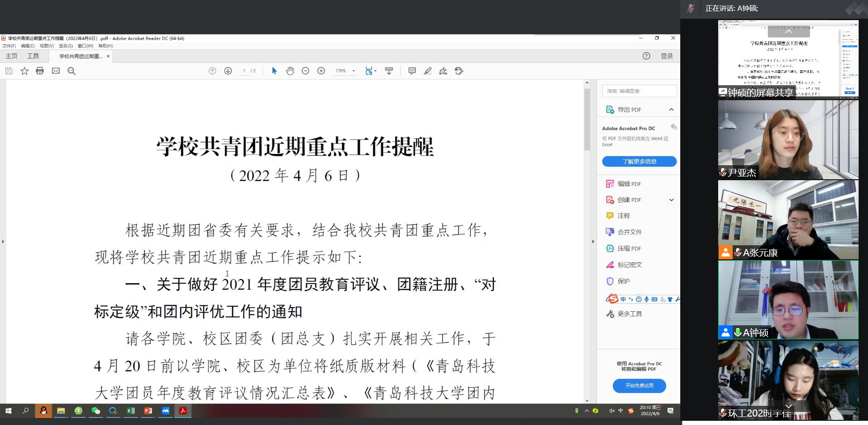Click the 了解更多信息 button
Viewport: 868px width, 425px height.
click(x=639, y=161)
